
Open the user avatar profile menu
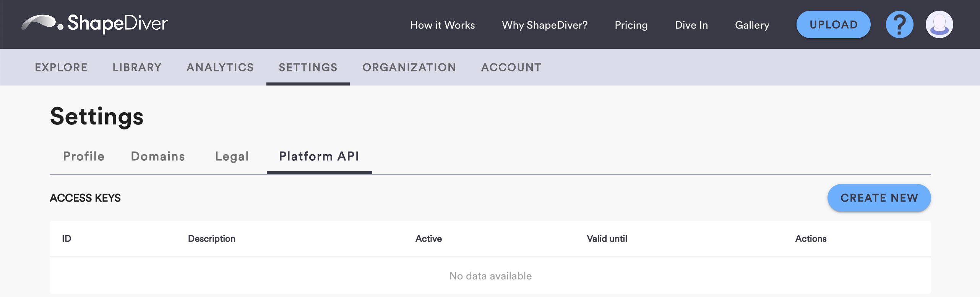click(x=939, y=24)
